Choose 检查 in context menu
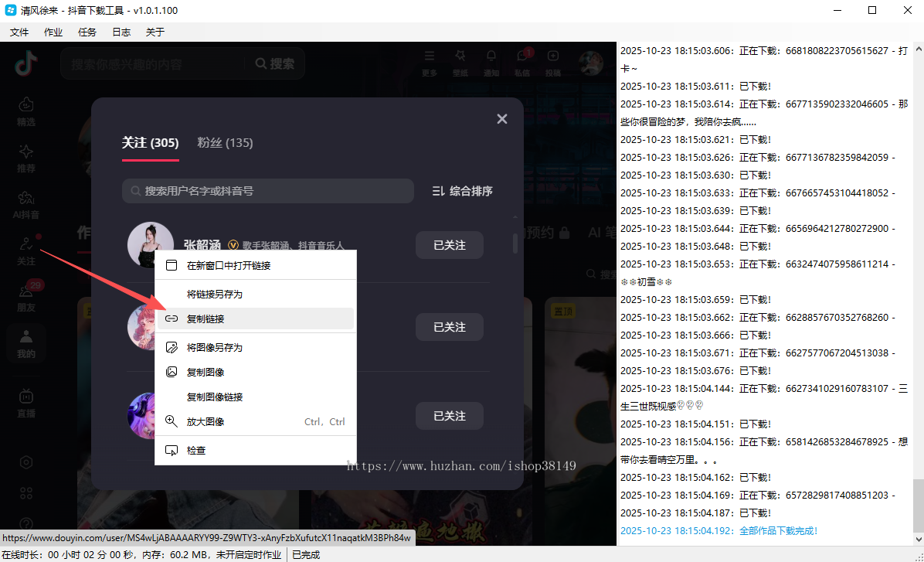The width and height of the screenshot is (924, 562). (255, 451)
